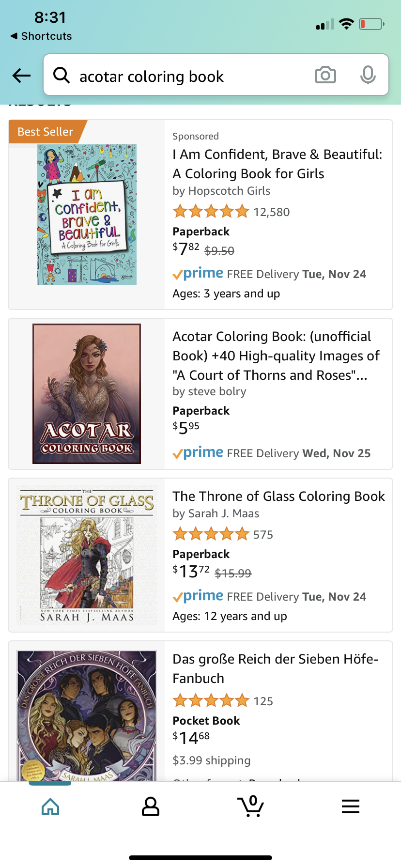Tap the Acotar Coloring Book cover image

tap(87, 394)
